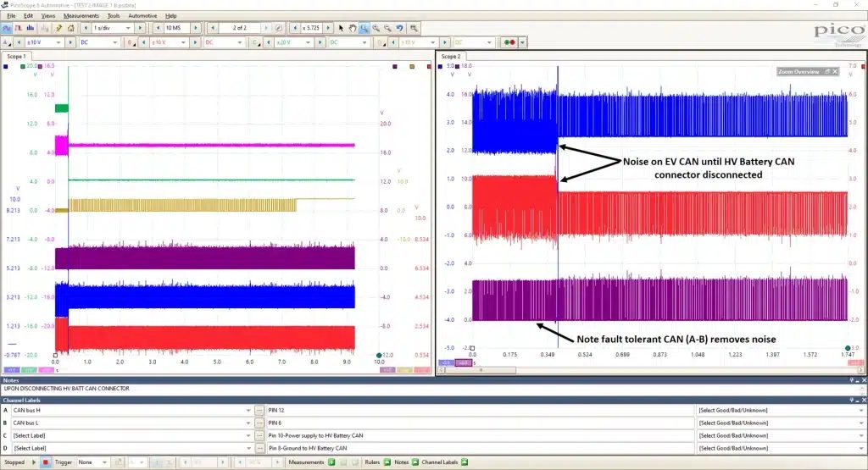Switch to the Scope 2 tab
The height and width of the screenshot is (470, 868).
(451, 57)
